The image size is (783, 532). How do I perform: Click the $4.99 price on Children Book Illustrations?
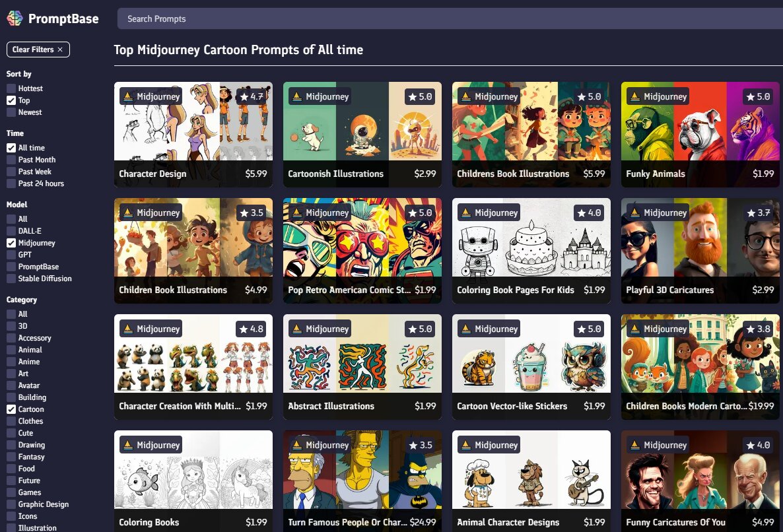pyautogui.click(x=256, y=290)
